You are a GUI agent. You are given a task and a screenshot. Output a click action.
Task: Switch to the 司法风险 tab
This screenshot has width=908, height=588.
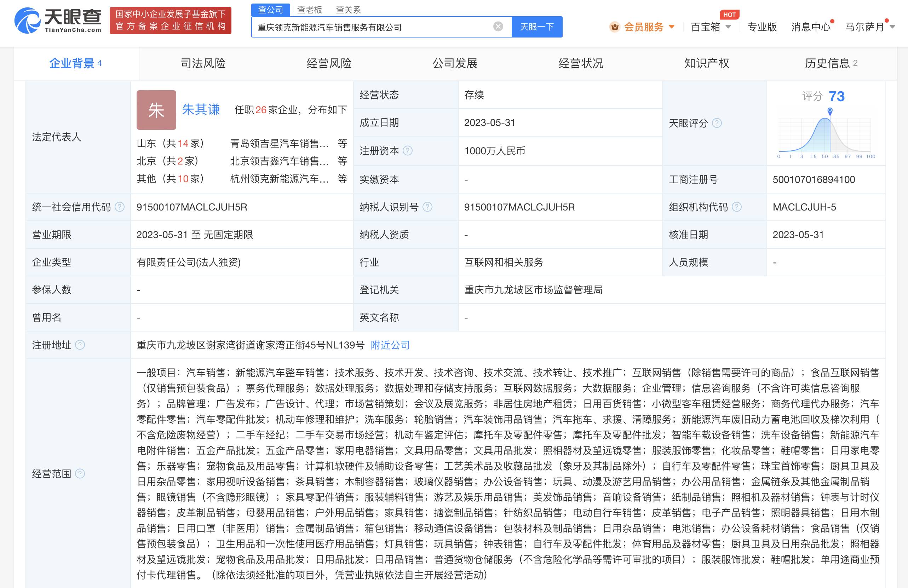[x=203, y=63]
